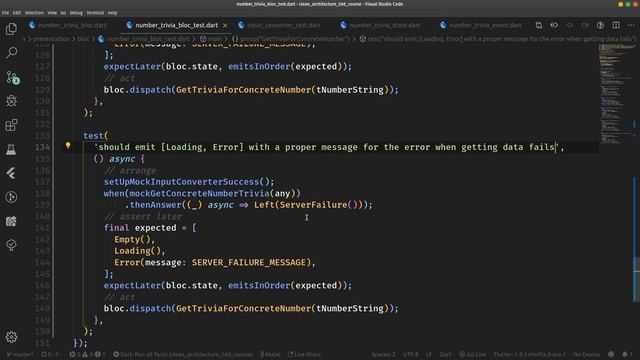
Task: Open the Help menu
Action: click(x=112, y=13)
